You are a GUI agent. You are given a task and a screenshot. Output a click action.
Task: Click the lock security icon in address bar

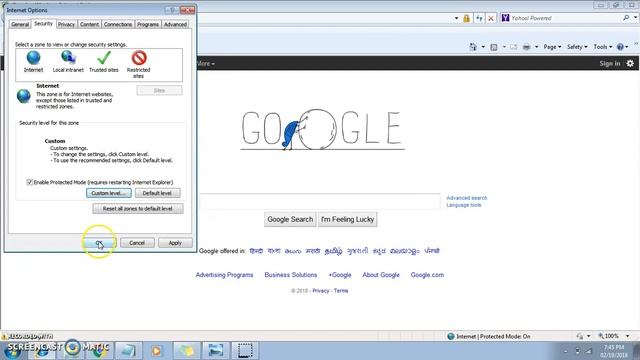point(467,18)
